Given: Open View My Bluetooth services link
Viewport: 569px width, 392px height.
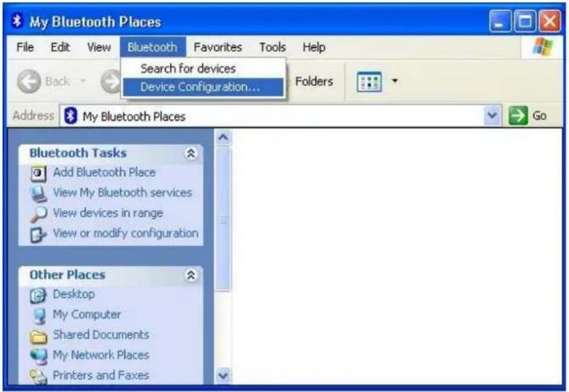Looking at the screenshot, I should coord(122,193).
